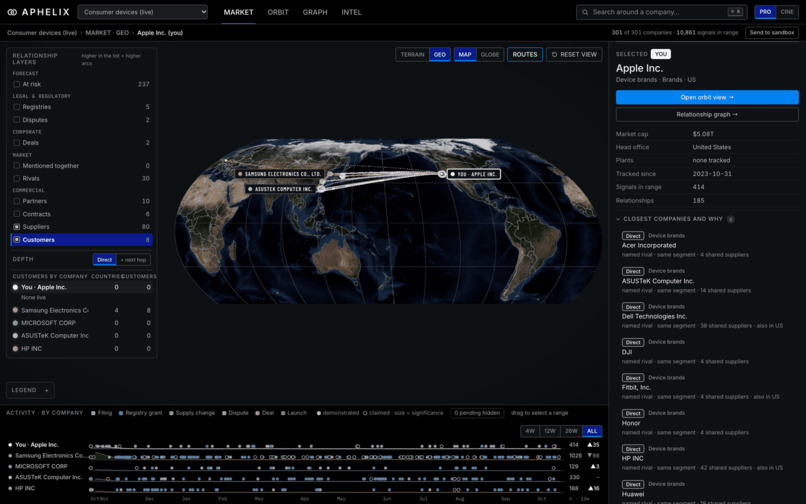Set depth to + next hop
Screen dimensions: 806x504
[x=133, y=260]
